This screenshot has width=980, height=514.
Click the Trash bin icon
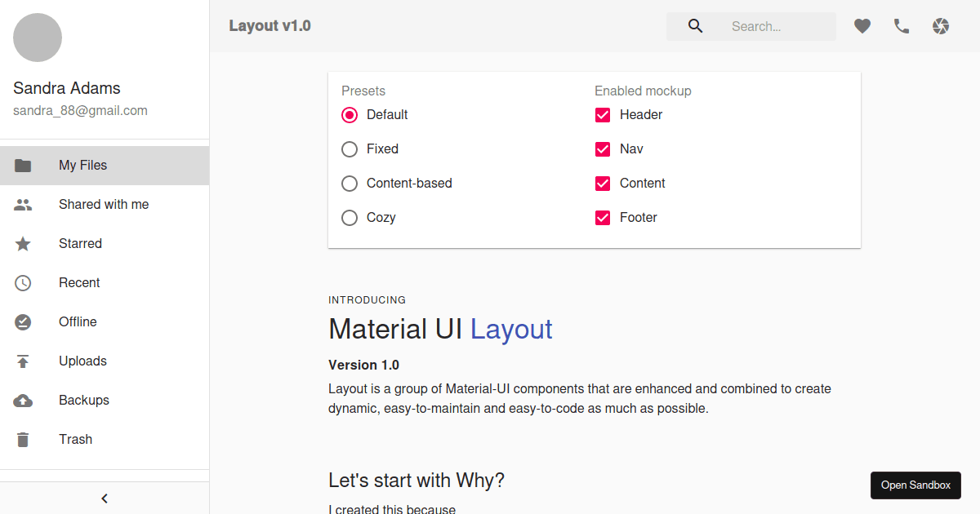[x=23, y=439]
